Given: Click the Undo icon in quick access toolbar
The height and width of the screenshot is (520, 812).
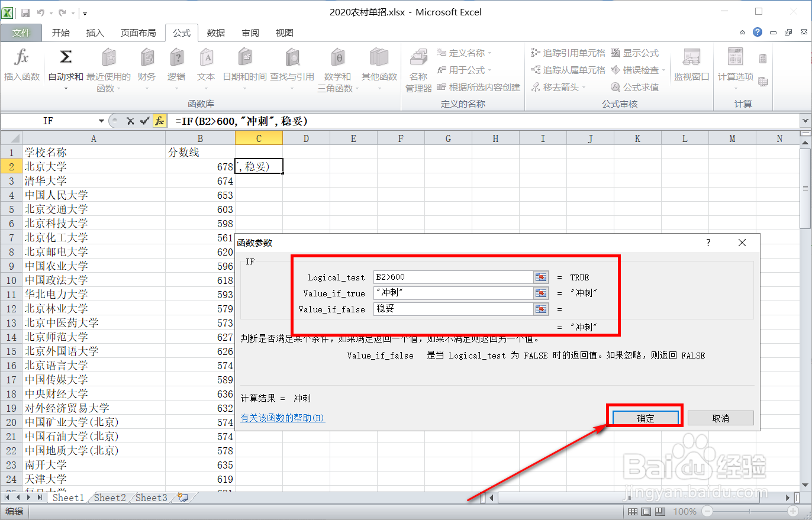Looking at the screenshot, I should 41,12.
